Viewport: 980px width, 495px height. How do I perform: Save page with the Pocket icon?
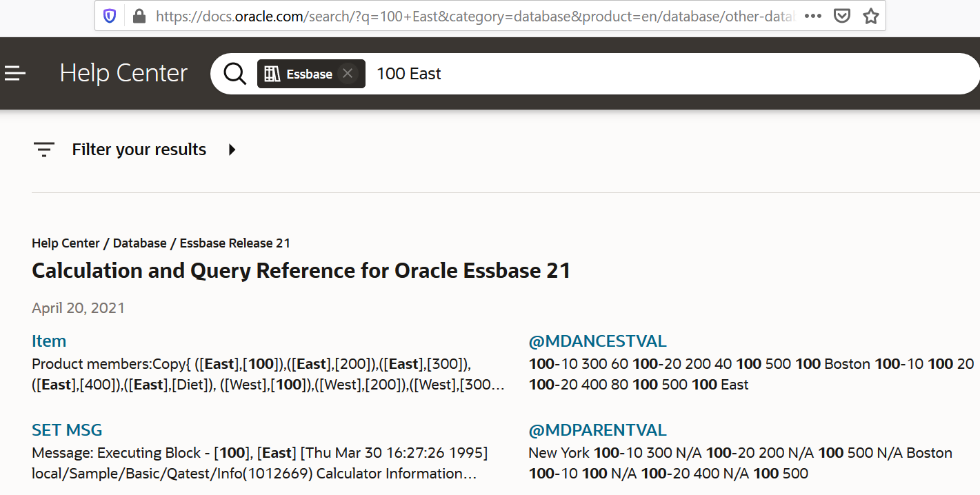click(x=841, y=14)
